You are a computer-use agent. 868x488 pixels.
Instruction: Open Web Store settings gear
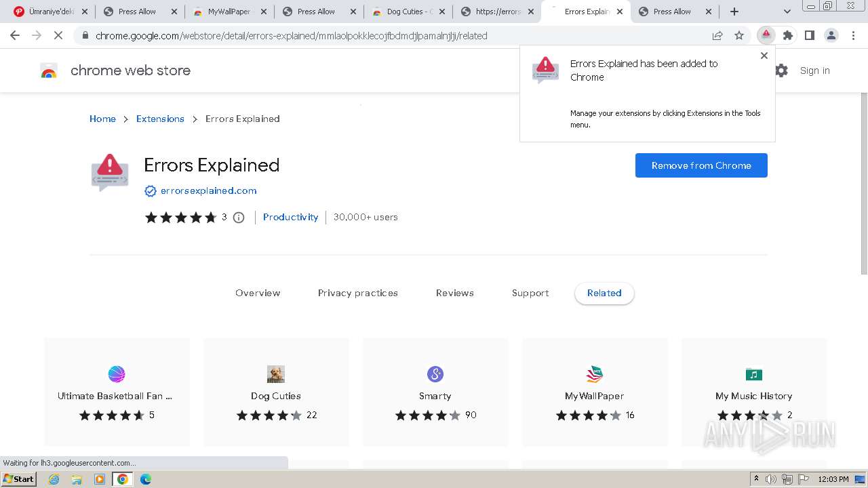point(782,70)
